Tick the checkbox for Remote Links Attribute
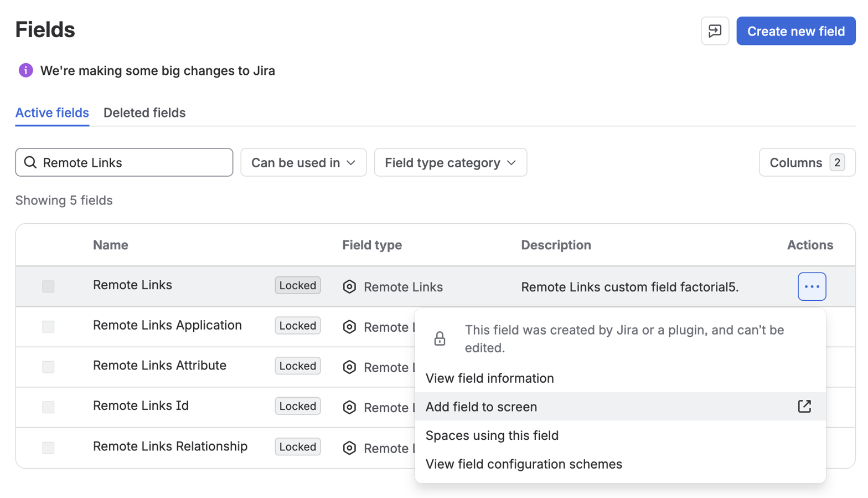Screen dimensions: 868x498 48,367
